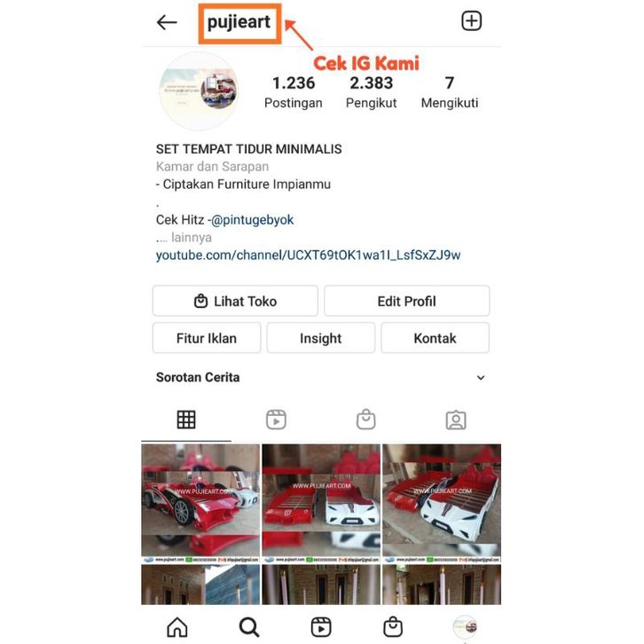The height and width of the screenshot is (644, 644).
Task: Open the Lihat Toko button
Action: pos(235,301)
